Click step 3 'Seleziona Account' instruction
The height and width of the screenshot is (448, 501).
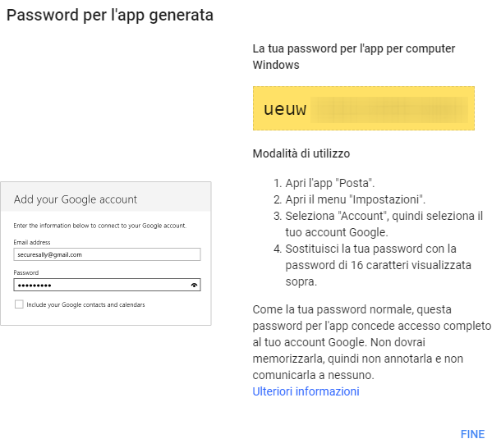tap(379, 224)
